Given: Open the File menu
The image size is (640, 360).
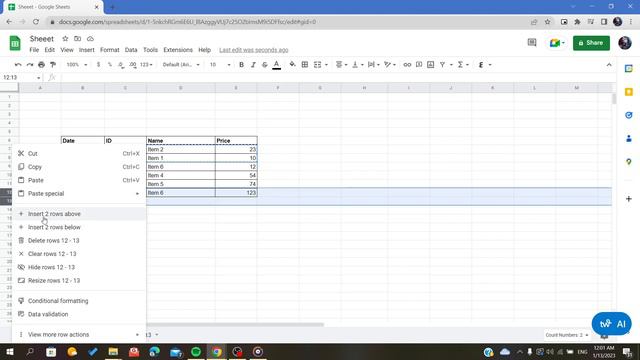Looking at the screenshot, I should (34, 50).
